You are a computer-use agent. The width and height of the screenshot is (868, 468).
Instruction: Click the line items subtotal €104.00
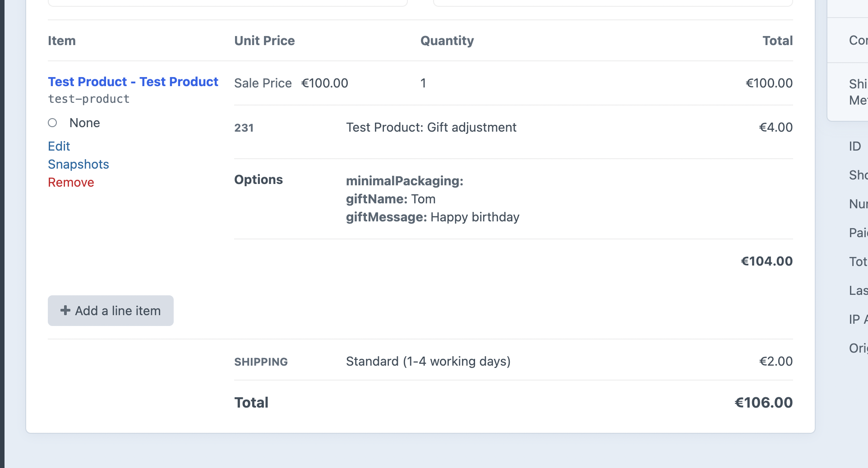pos(766,261)
